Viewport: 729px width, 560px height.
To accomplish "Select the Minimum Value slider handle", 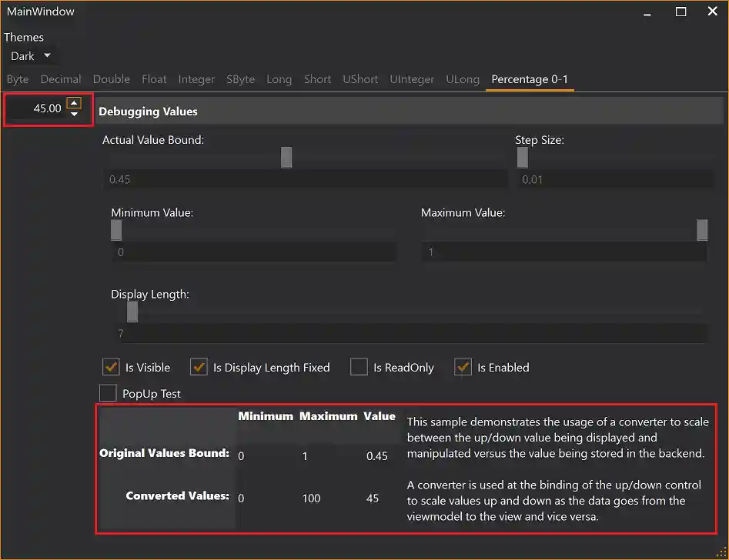I will (x=115, y=229).
